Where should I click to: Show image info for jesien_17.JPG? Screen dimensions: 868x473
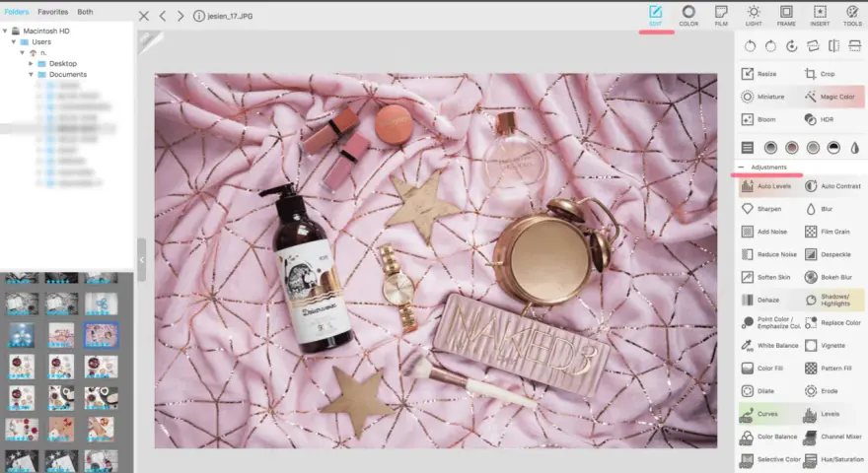(x=198, y=16)
